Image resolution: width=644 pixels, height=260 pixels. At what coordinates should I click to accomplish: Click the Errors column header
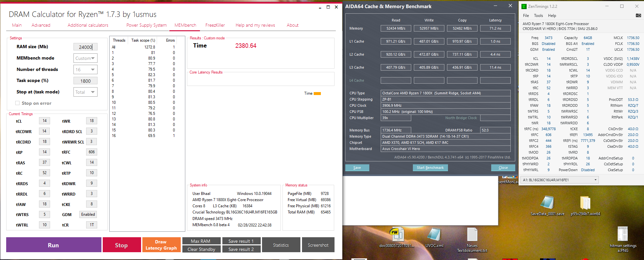coord(170,40)
